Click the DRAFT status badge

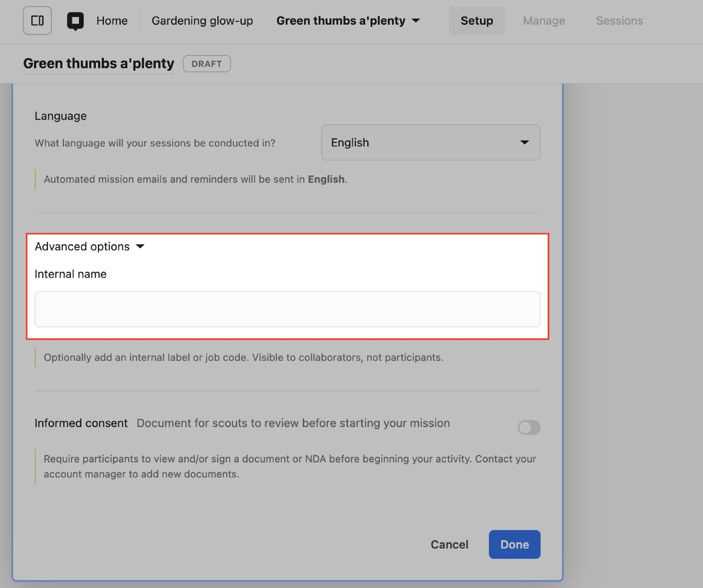207,64
